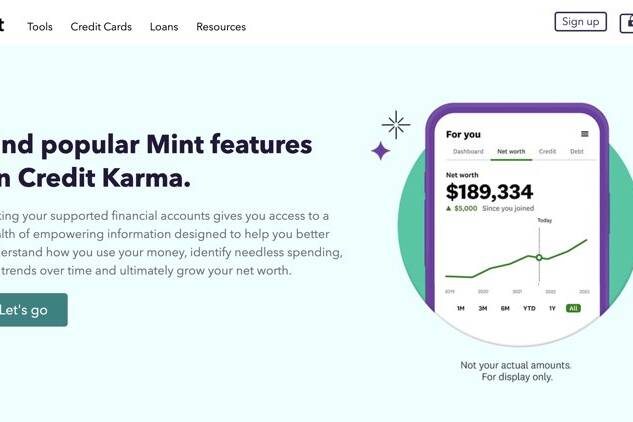Open the Loans menu

(x=164, y=27)
